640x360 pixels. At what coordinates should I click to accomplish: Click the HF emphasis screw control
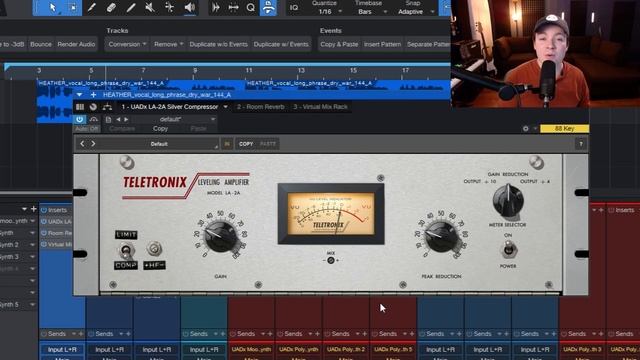[154, 248]
